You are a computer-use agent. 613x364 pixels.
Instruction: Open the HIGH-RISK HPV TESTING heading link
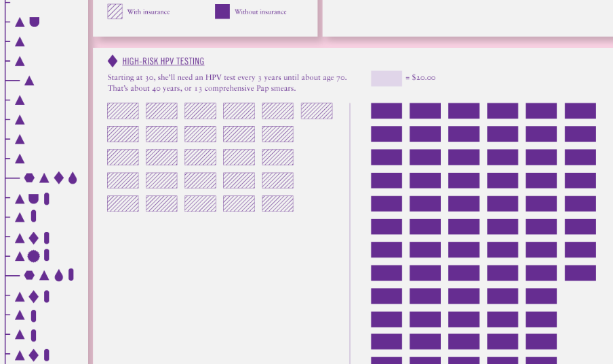[163, 62]
